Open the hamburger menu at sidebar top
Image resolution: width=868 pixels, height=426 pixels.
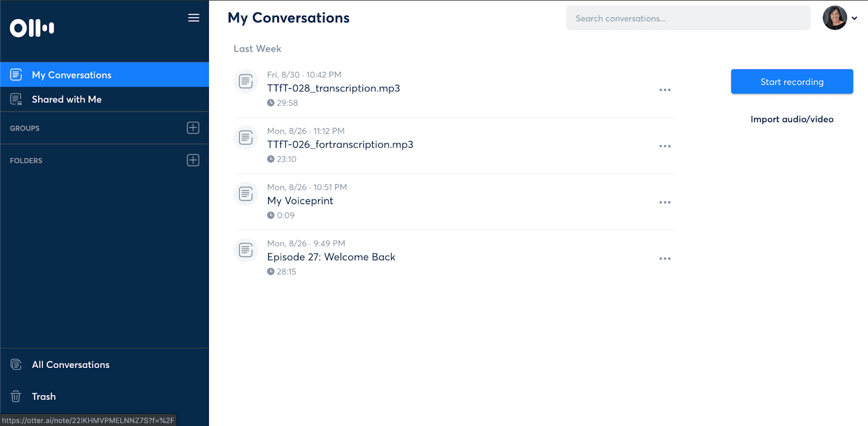[x=193, y=17]
